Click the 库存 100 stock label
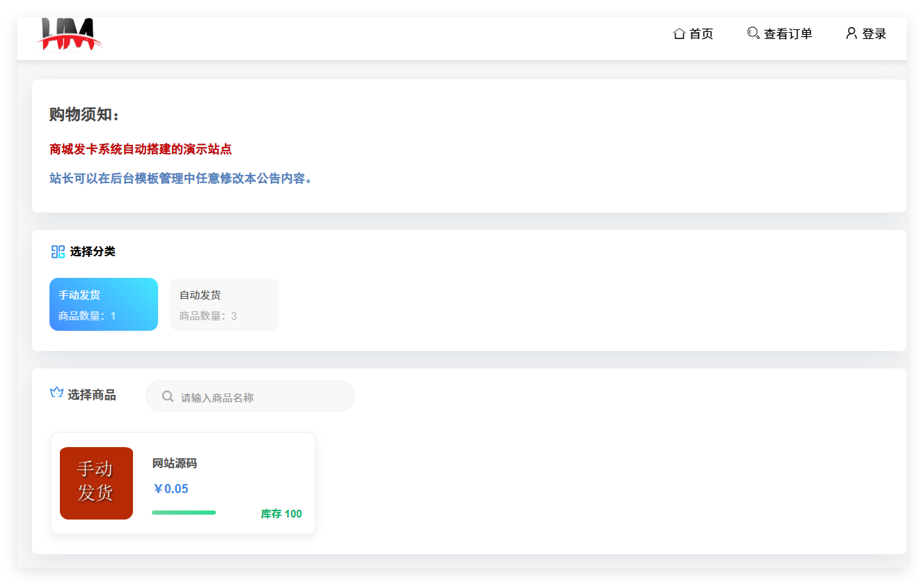 tap(281, 514)
